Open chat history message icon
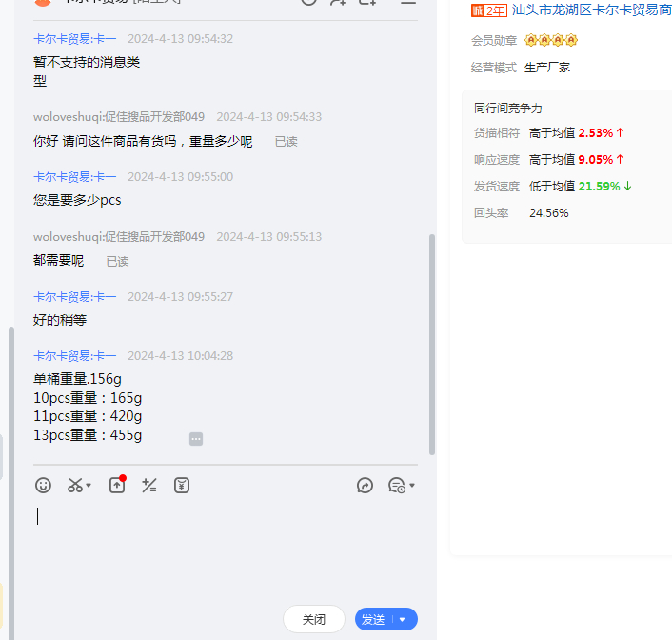 (397, 486)
